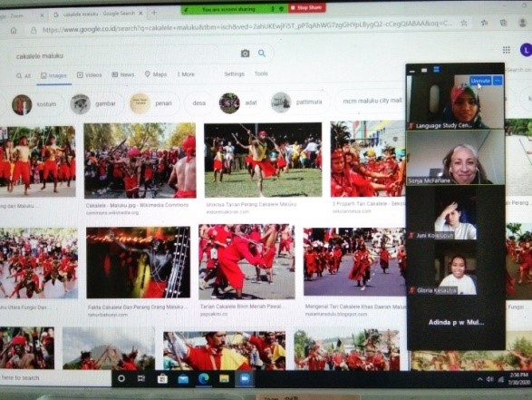Open Tools under the search bar
532x400 pixels.
(x=261, y=73)
